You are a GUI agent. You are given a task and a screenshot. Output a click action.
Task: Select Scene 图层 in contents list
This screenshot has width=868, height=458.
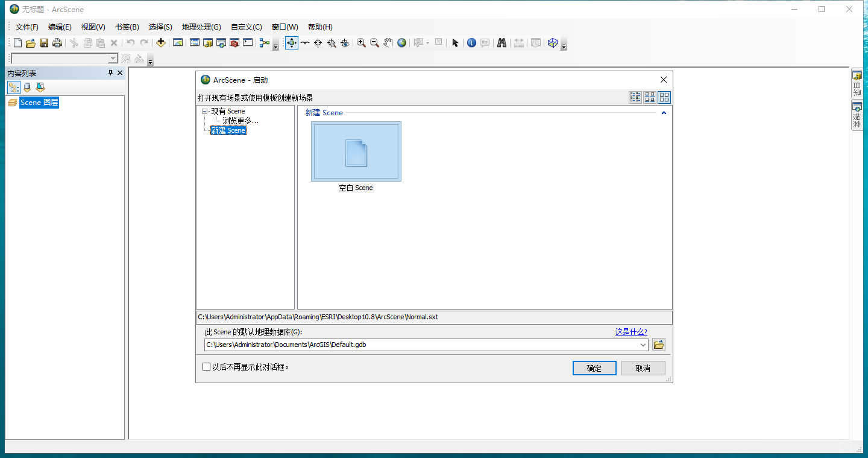click(x=39, y=103)
